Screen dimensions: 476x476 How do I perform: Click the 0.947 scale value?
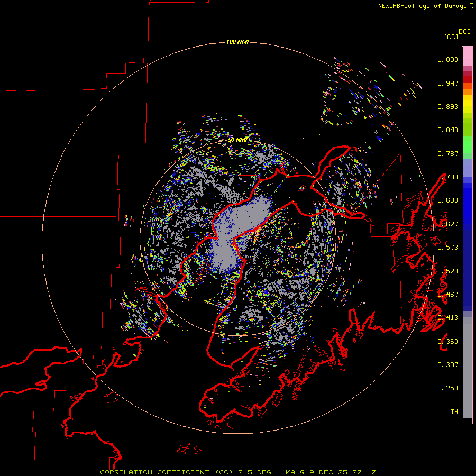click(x=448, y=83)
